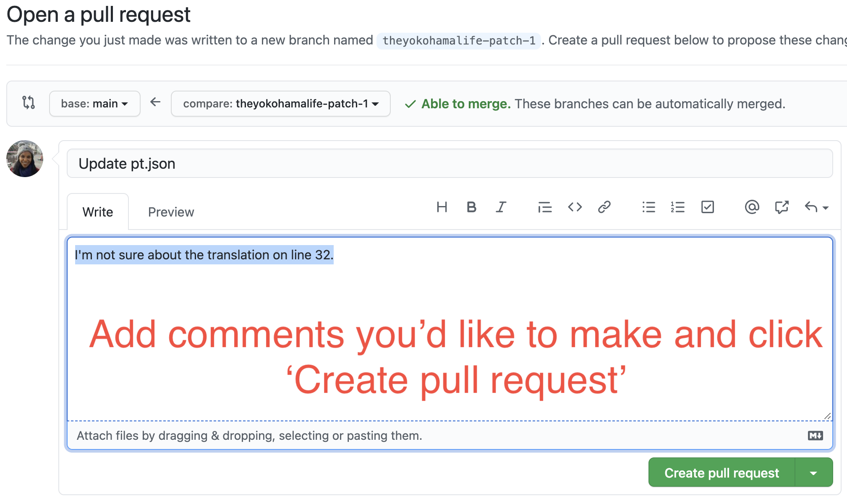The width and height of the screenshot is (847, 504).
Task: Open the base: main branch dropdown
Action: pos(94,104)
